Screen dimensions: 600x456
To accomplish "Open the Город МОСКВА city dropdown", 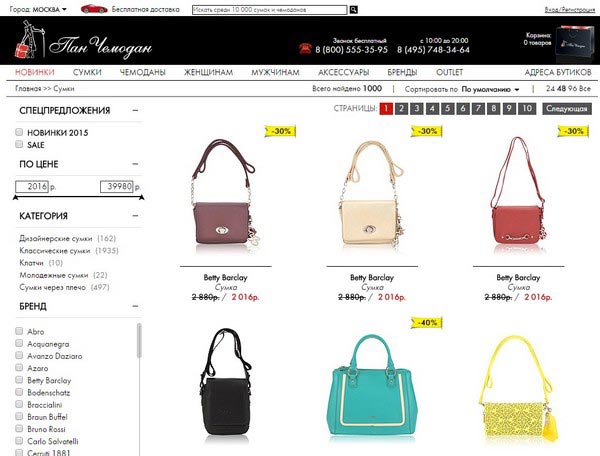I will 38,9.
